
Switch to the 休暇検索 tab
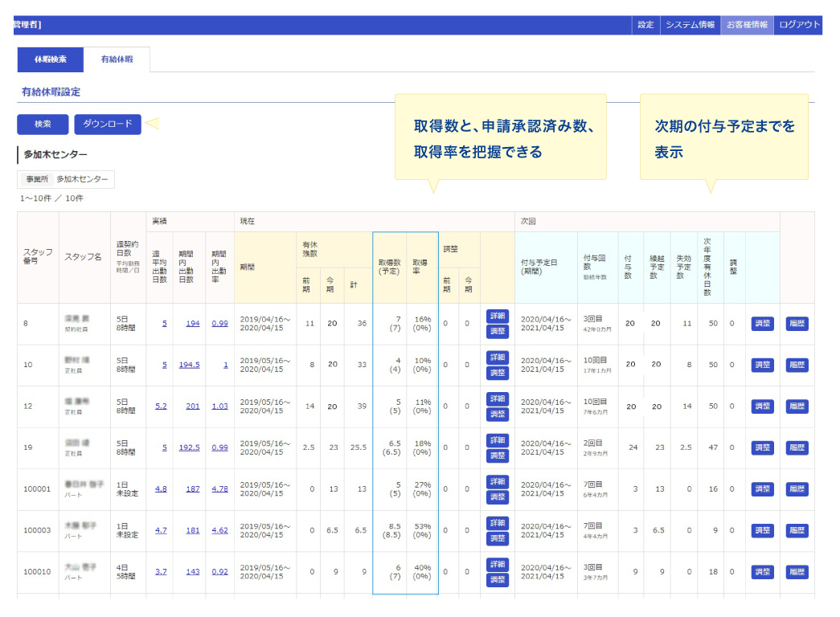51,59
